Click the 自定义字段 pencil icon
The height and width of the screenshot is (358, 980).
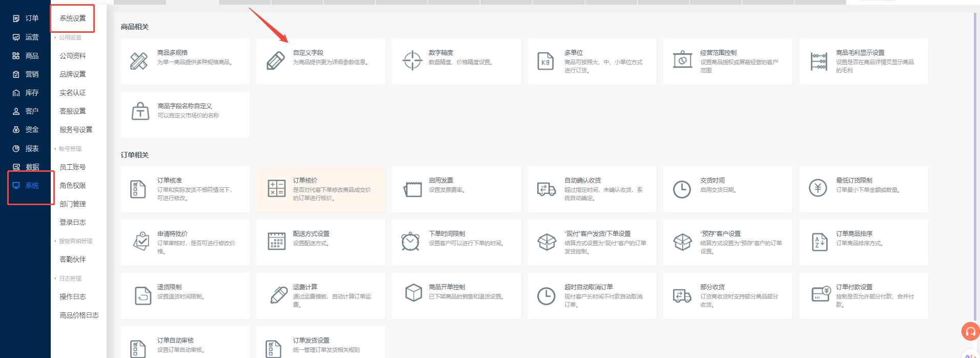(x=275, y=61)
